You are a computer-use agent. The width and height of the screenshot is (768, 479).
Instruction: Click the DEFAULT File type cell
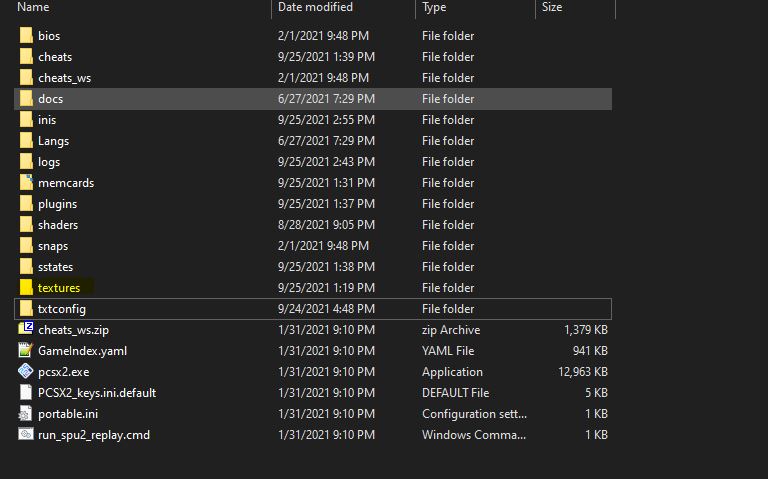tap(456, 393)
